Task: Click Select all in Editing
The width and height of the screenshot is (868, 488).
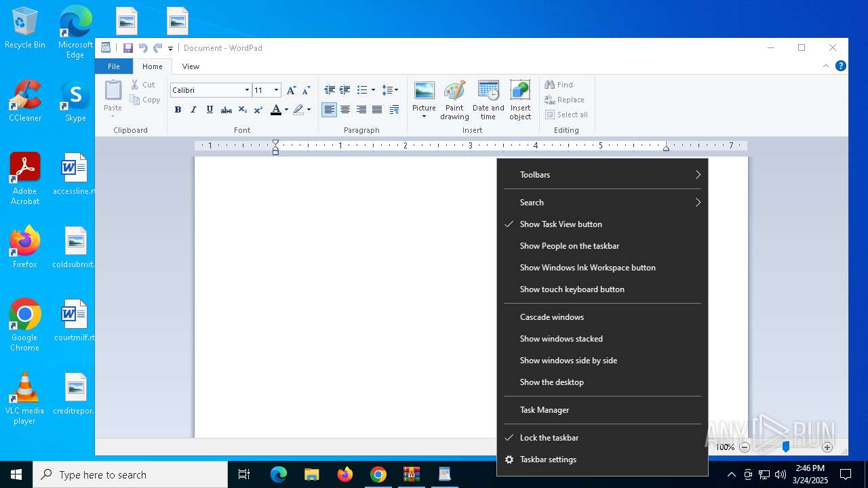Action: click(x=566, y=115)
